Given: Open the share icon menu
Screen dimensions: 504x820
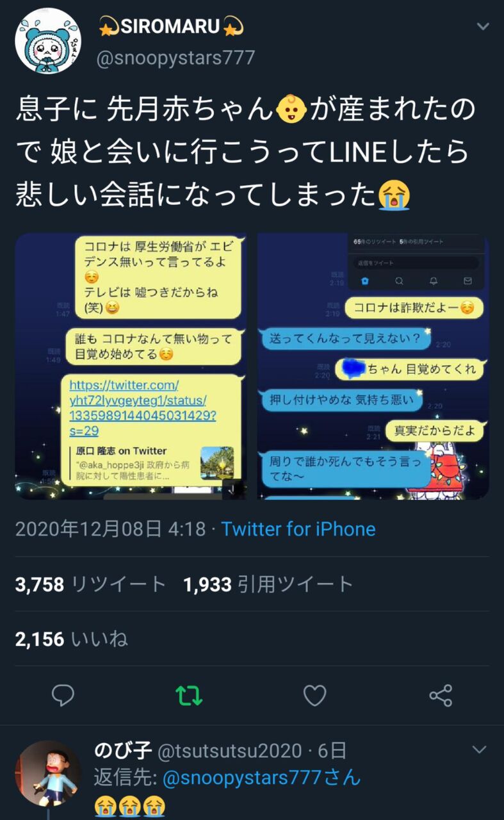Looking at the screenshot, I should 441,695.
